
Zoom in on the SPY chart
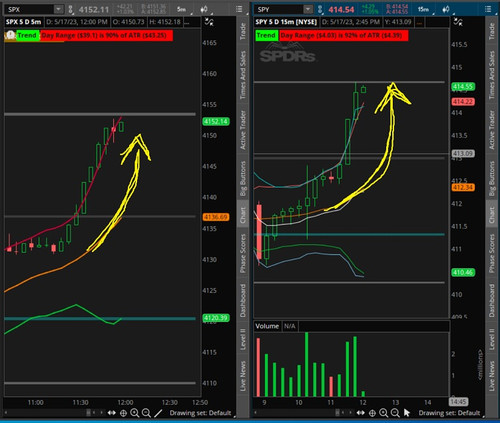click(384, 413)
